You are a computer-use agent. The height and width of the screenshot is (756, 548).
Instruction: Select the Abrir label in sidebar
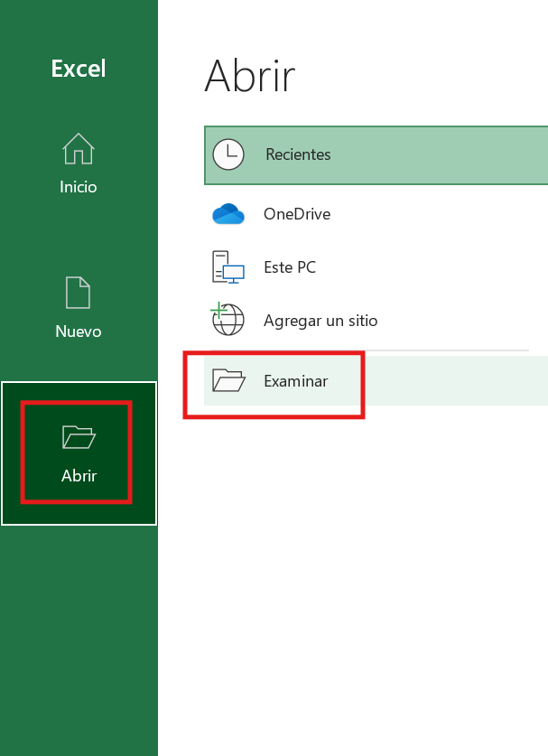click(79, 476)
